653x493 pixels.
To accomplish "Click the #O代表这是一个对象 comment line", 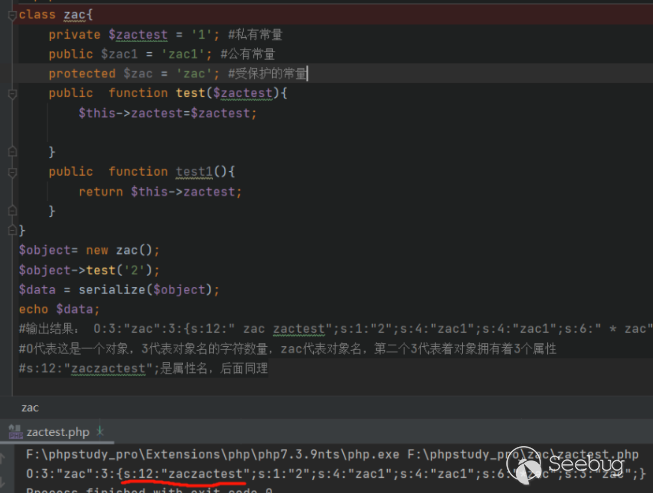I will tap(288, 349).
